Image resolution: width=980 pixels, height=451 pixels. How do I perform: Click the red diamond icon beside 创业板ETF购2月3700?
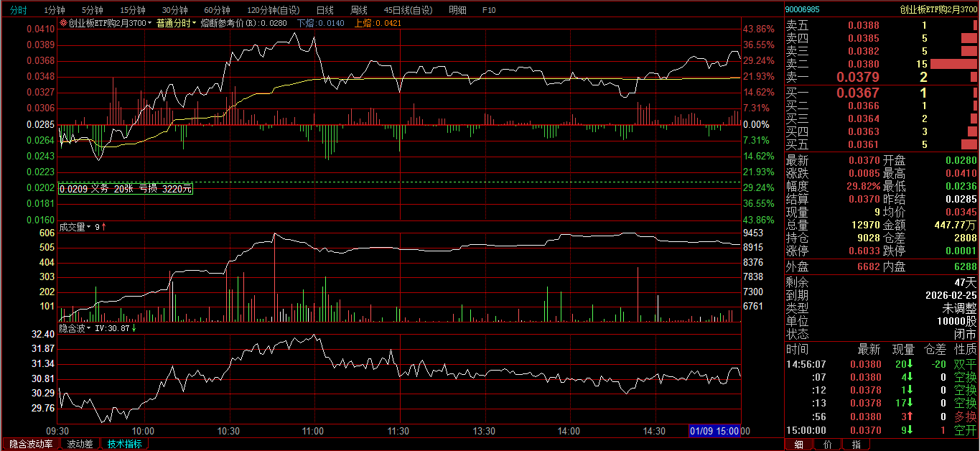(x=63, y=23)
